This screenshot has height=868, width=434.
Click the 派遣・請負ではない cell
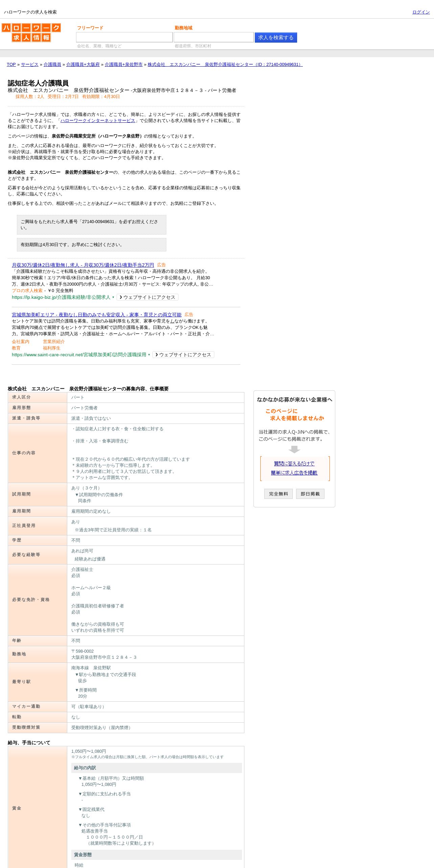point(155,418)
